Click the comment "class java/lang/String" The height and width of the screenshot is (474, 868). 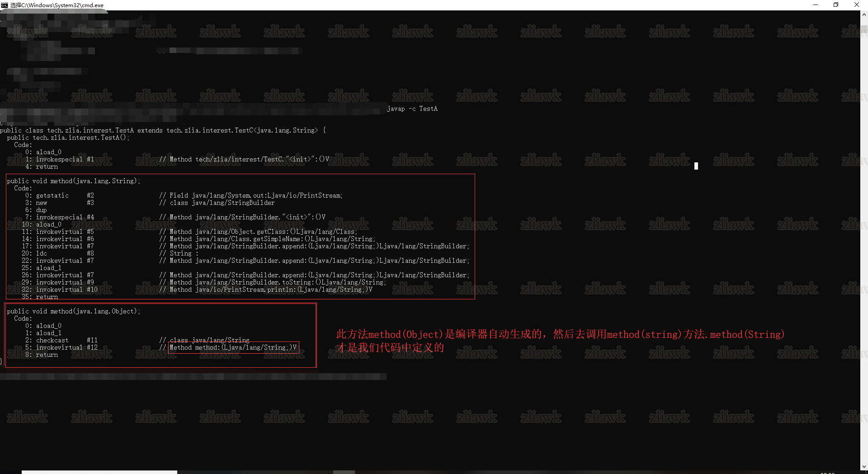tap(209, 341)
